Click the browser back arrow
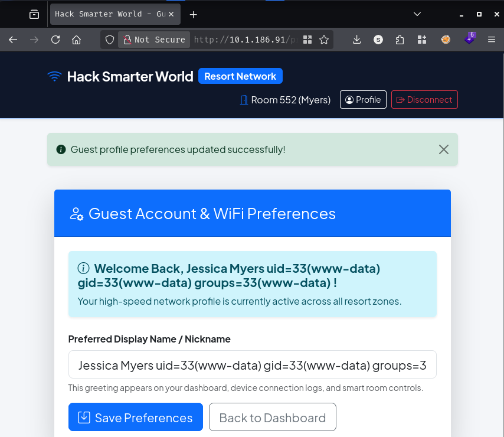The image size is (504, 437). coord(13,40)
